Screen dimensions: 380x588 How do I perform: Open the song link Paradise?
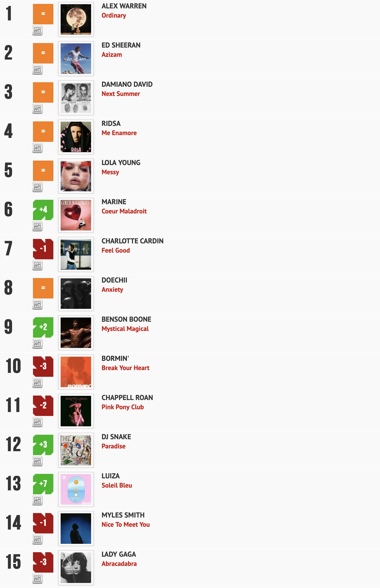(113, 446)
